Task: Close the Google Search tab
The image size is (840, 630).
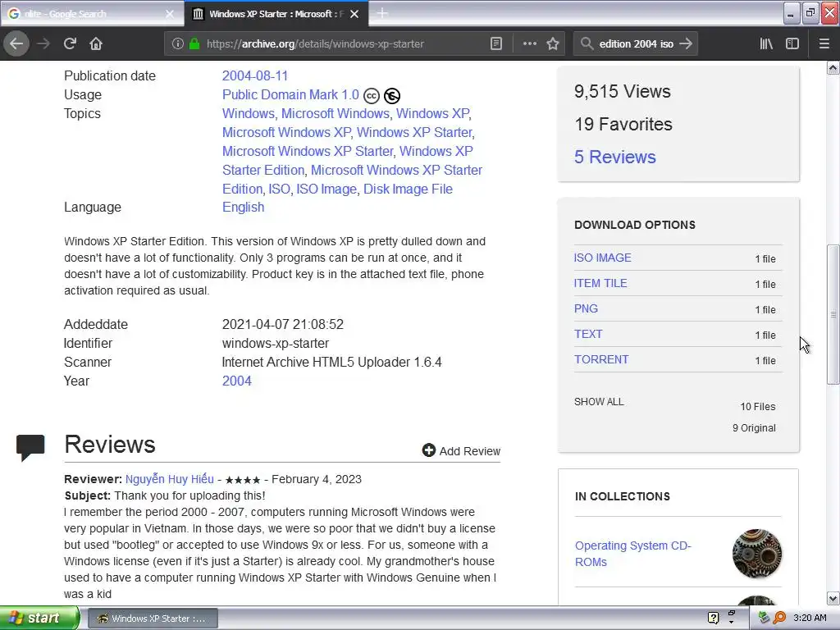Action: pos(170,14)
